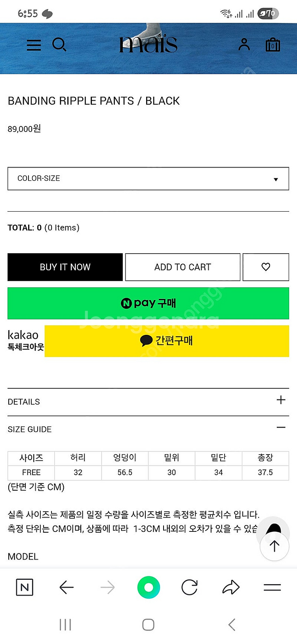The image size is (297, 644).
Task: Open Naver home N icon
Action: coord(25,587)
